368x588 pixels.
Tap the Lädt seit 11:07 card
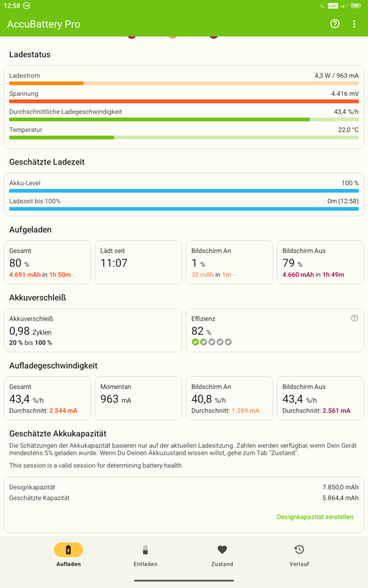click(138, 262)
